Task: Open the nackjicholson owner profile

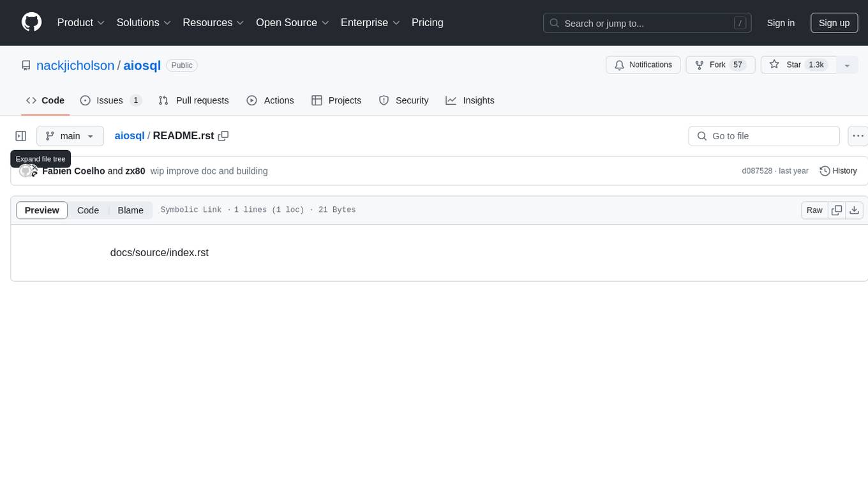Action: coord(75,65)
